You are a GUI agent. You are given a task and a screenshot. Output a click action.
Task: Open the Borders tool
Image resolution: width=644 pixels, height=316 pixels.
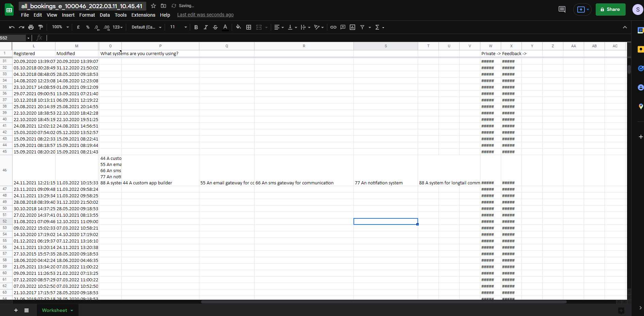click(x=249, y=27)
